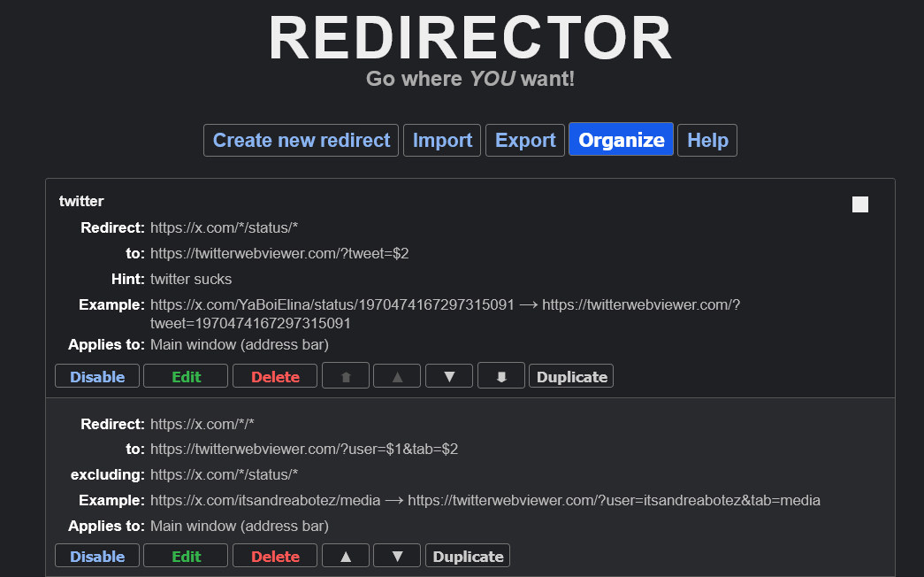Select the YaBoiElina example URL
The height and width of the screenshot is (577, 924).
[332, 305]
